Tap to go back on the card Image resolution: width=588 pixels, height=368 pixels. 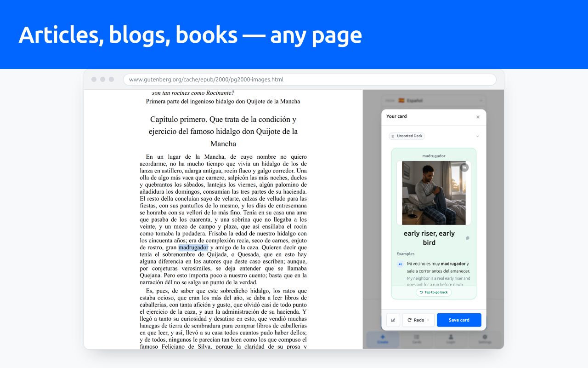(x=434, y=293)
